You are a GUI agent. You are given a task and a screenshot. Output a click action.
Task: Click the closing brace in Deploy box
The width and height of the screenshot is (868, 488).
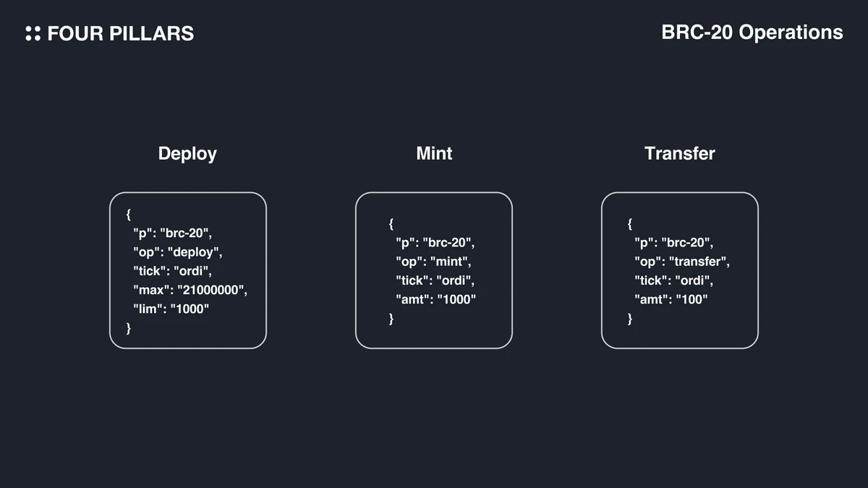(x=129, y=328)
